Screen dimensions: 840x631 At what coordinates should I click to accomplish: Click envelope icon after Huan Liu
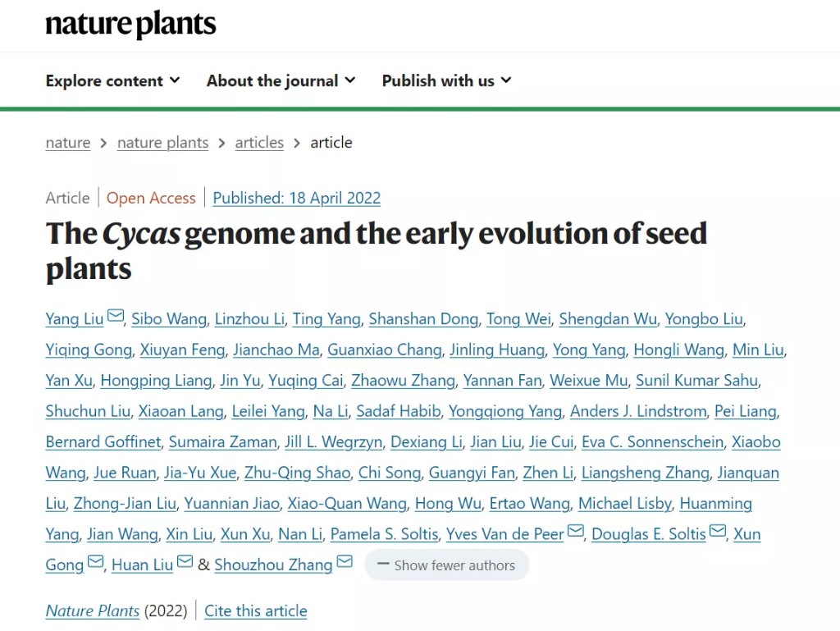185,563
